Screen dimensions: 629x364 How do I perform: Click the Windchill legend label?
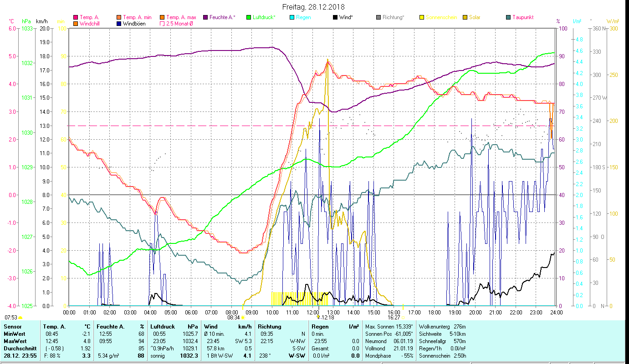[x=90, y=24]
